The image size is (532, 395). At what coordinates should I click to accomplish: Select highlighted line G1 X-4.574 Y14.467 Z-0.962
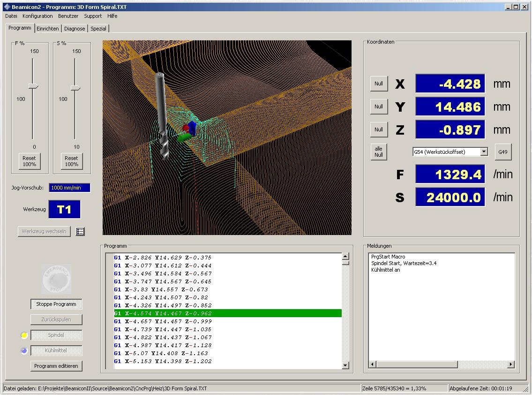coord(228,313)
